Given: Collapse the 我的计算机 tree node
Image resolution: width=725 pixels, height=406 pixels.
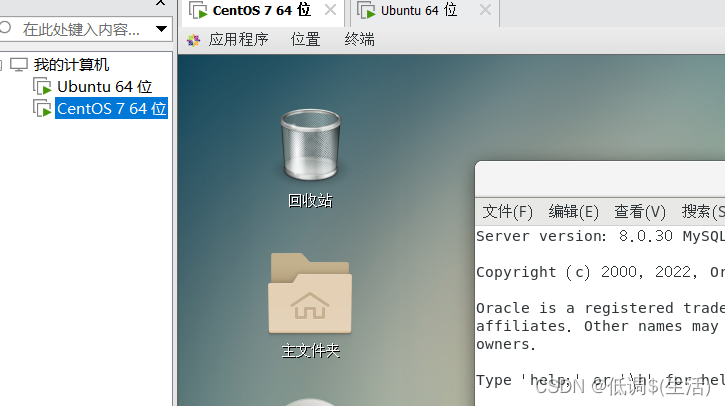Looking at the screenshot, I should 1,65.
